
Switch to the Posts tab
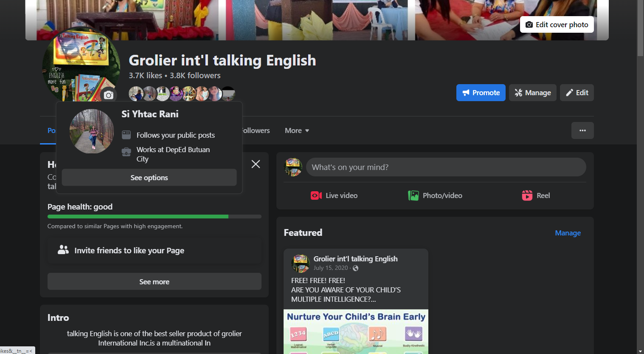[51, 130]
